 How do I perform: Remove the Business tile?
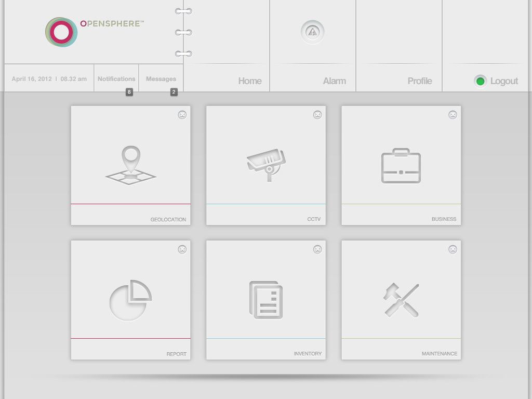tap(453, 115)
